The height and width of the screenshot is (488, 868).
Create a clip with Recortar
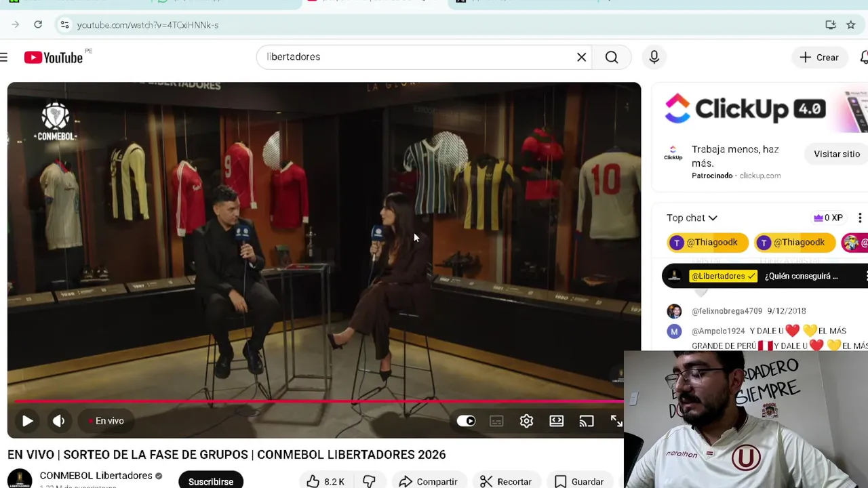(506, 481)
